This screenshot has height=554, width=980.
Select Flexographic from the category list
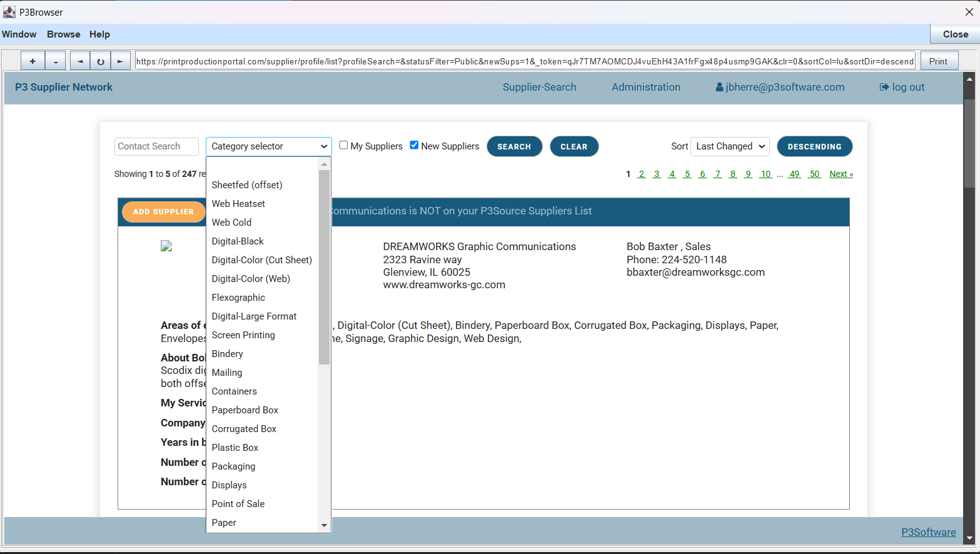tap(238, 298)
